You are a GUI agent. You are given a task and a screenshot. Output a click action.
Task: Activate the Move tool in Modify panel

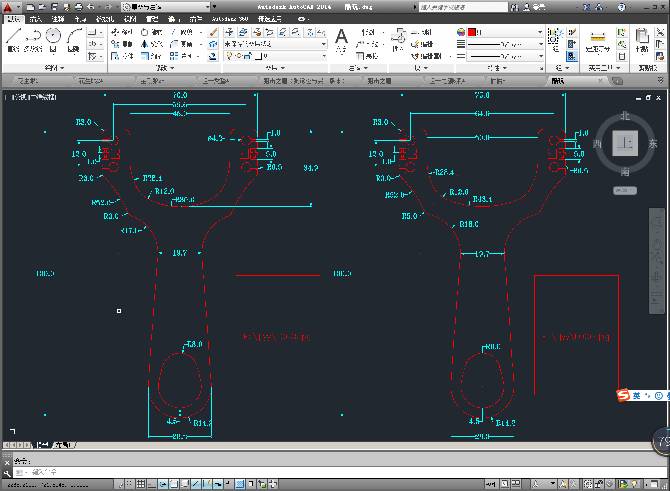click(121, 32)
